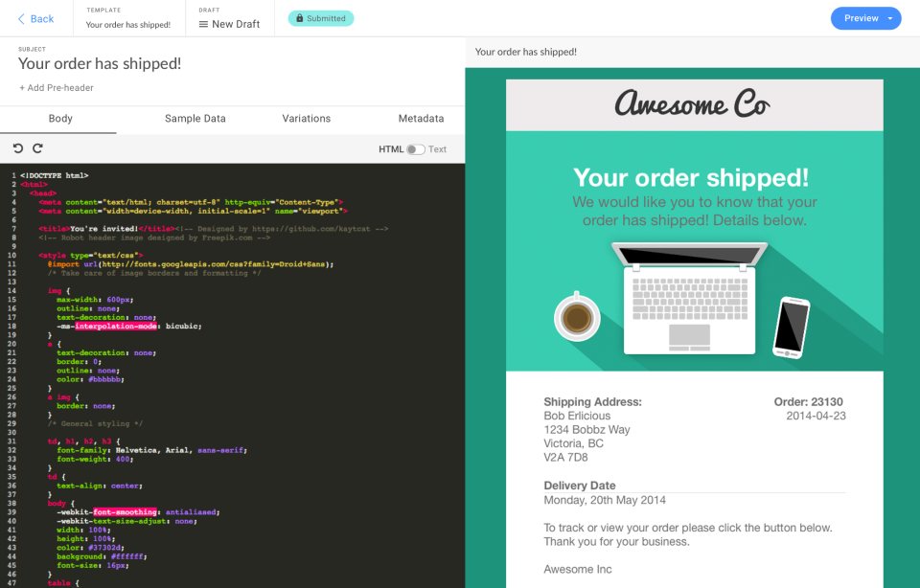The height and width of the screenshot is (588, 920).
Task: Click the Submitted status badge
Action: pyautogui.click(x=320, y=17)
